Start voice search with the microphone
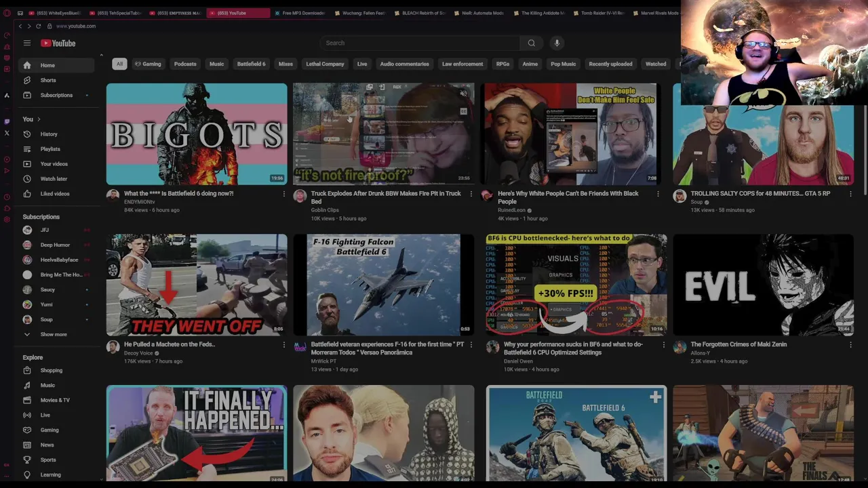 pos(557,43)
